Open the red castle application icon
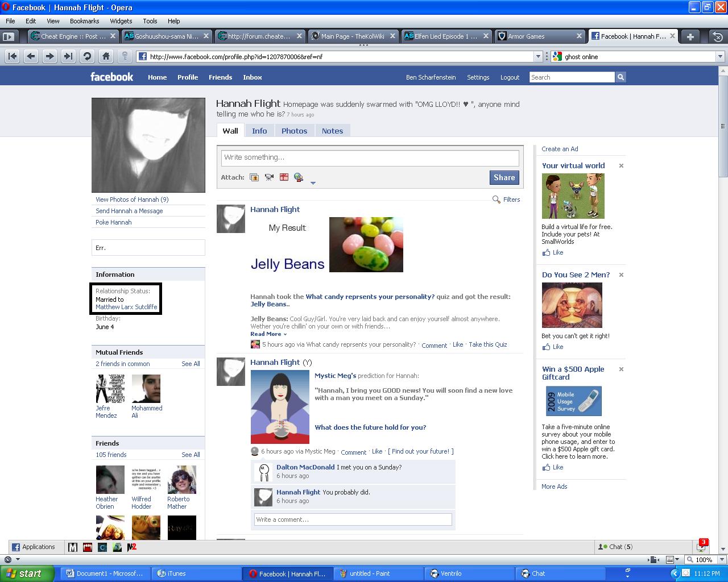Viewport: 728px width, 582px height. click(88, 547)
